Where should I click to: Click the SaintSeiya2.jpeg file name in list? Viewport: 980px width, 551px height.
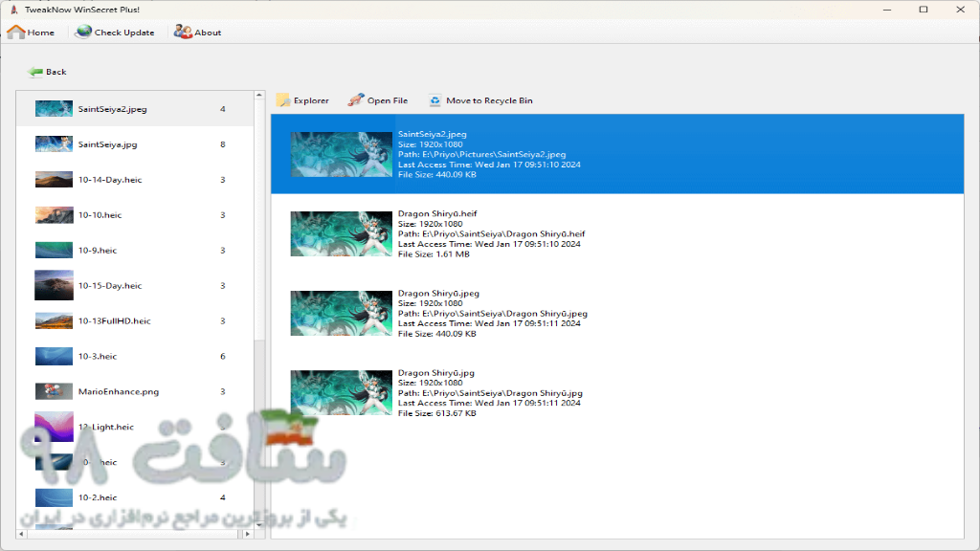113,109
